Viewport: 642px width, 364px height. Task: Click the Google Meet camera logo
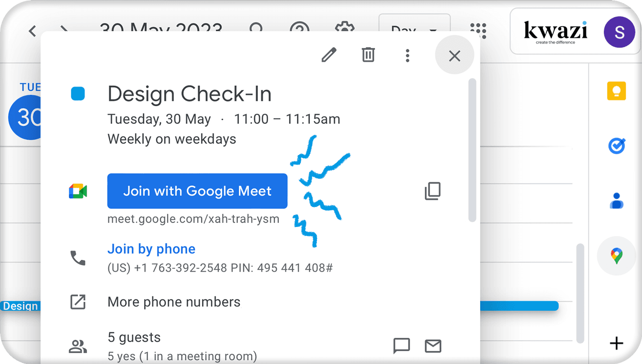click(78, 191)
